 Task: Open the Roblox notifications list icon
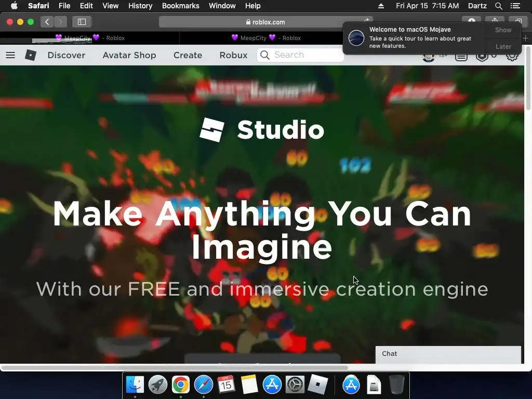(x=461, y=57)
